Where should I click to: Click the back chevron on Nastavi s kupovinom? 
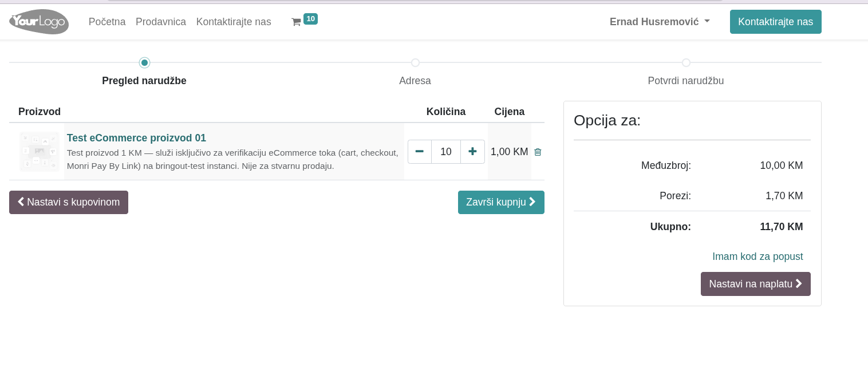click(21, 202)
